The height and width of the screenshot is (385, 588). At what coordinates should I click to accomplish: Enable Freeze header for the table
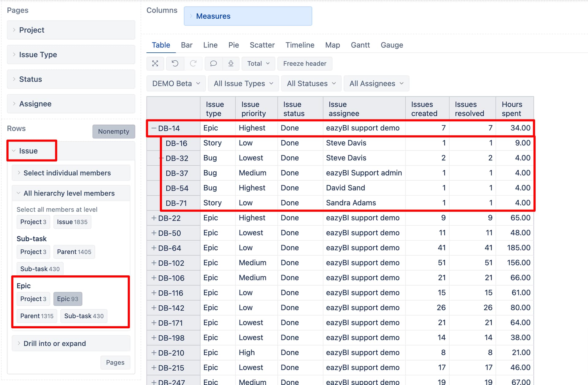[x=305, y=63]
